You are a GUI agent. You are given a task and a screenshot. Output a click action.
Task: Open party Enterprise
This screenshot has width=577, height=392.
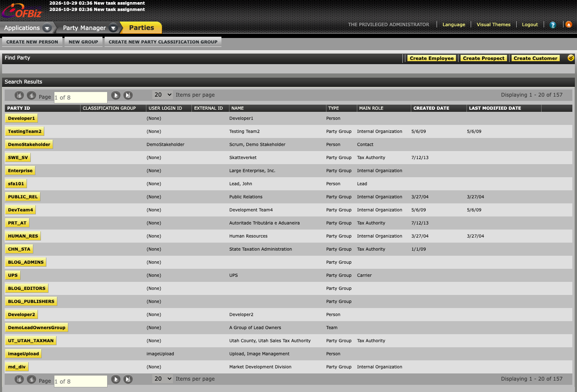pos(20,171)
